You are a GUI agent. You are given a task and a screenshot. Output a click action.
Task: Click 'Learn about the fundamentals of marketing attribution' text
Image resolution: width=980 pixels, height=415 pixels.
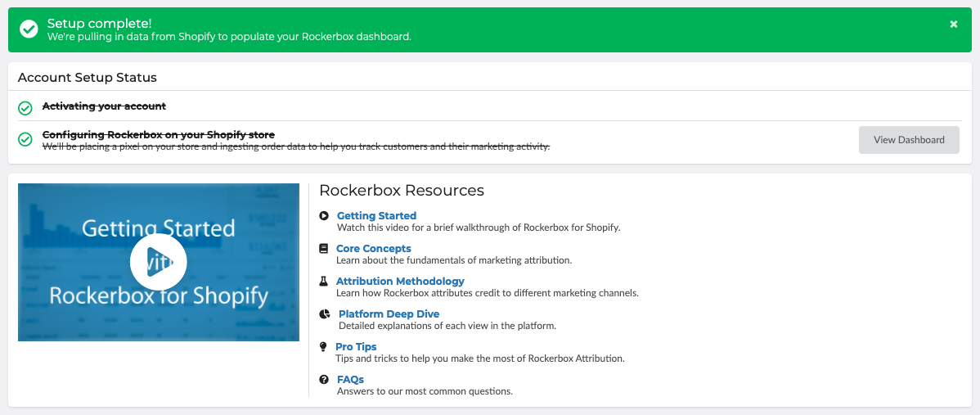click(454, 260)
